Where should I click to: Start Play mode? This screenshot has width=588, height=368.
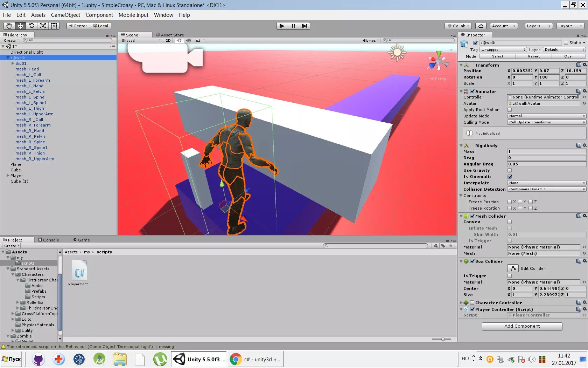tap(282, 26)
